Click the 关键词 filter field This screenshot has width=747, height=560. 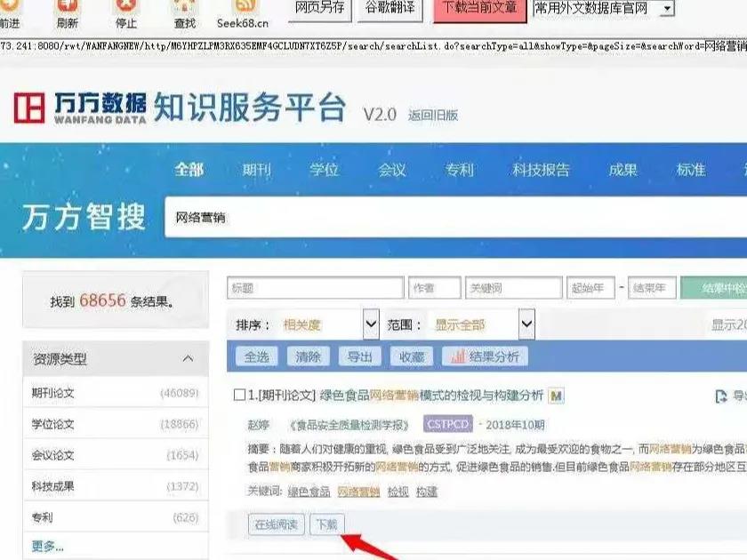pyautogui.click(x=514, y=288)
